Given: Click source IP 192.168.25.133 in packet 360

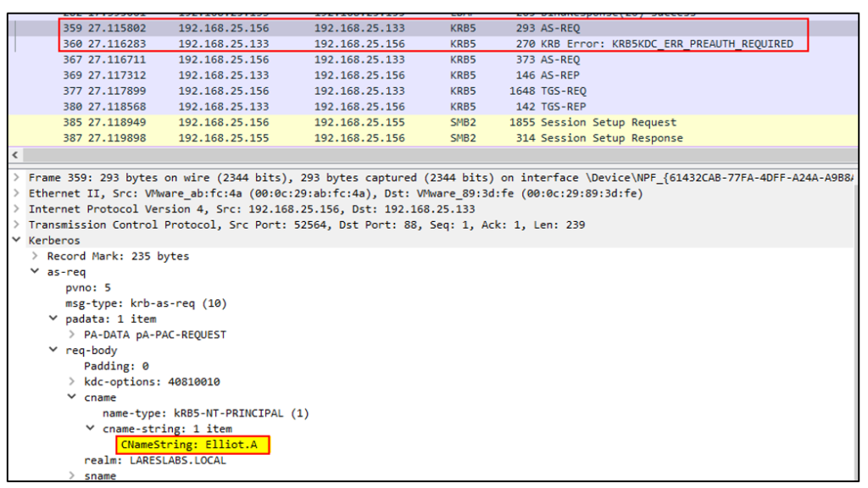Looking at the screenshot, I should point(224,44).
